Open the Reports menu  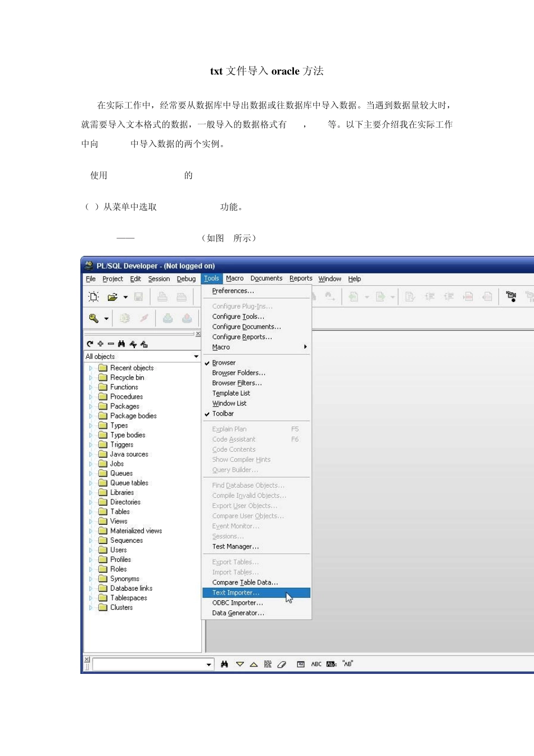(x=301, y=278)
